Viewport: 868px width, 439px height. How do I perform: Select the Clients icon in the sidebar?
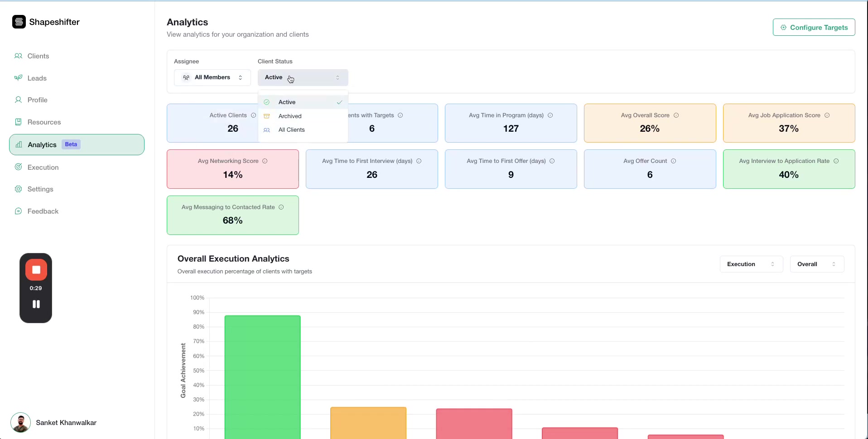point(18,56)
